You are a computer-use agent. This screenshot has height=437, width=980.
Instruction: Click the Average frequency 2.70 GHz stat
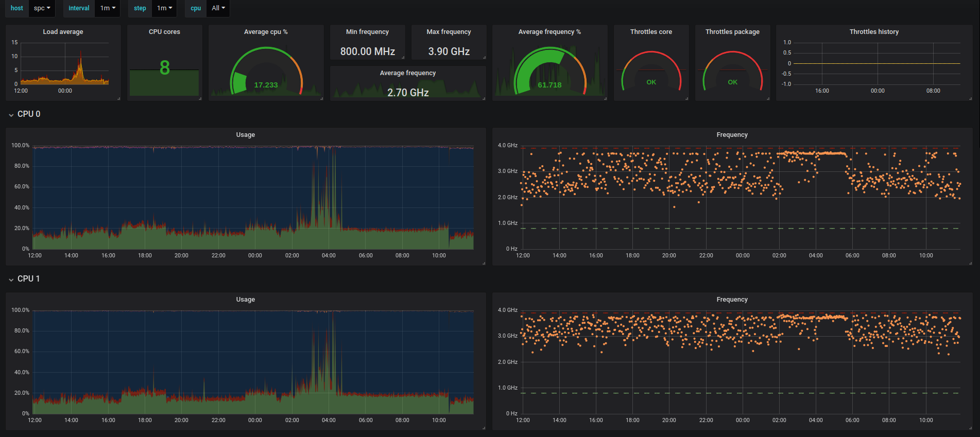(408, 93)
